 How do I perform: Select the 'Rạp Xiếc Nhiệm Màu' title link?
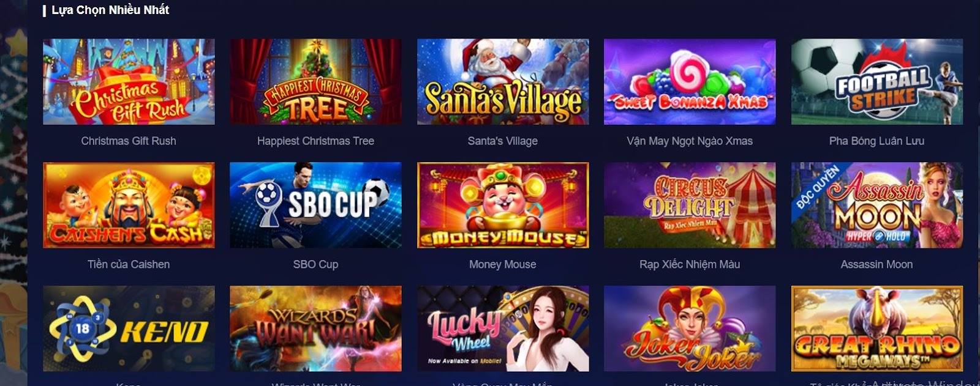pyautogui.click(x=690, y=264)
